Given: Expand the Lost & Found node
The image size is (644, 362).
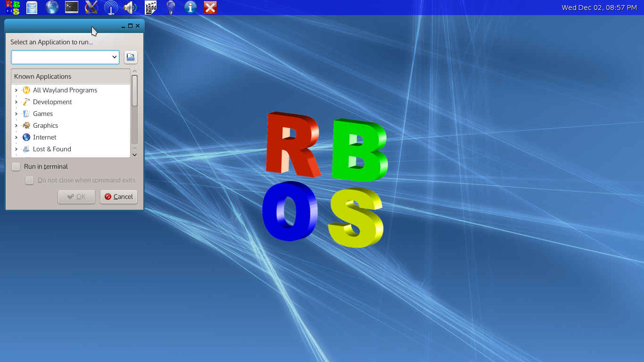Looking at the screenshot, I should pos(16,149).
